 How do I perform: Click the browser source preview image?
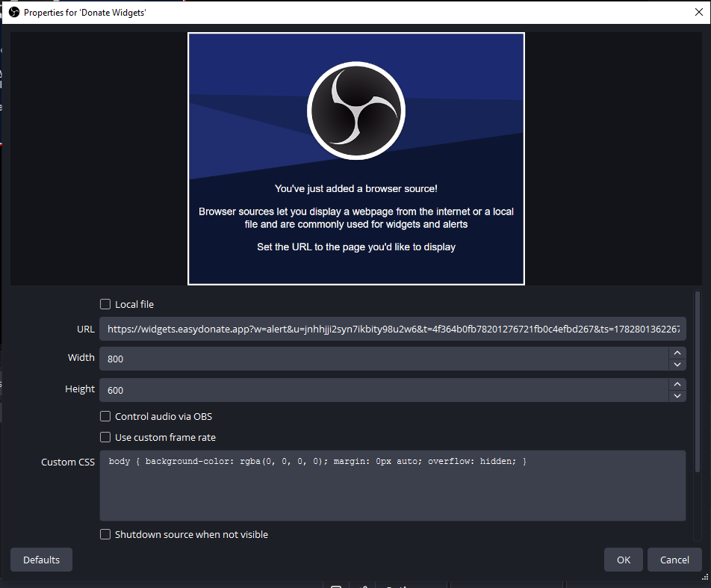pyautogui.click(x=356, y=159)
